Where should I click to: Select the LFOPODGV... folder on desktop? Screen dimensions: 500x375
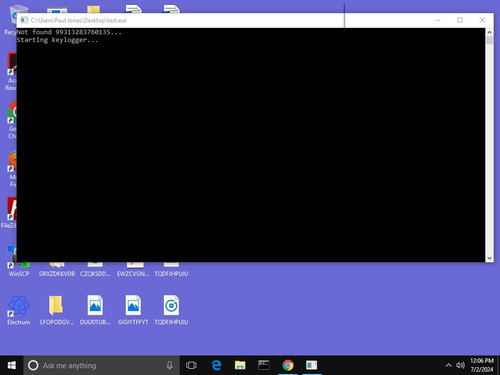[56, 309]
